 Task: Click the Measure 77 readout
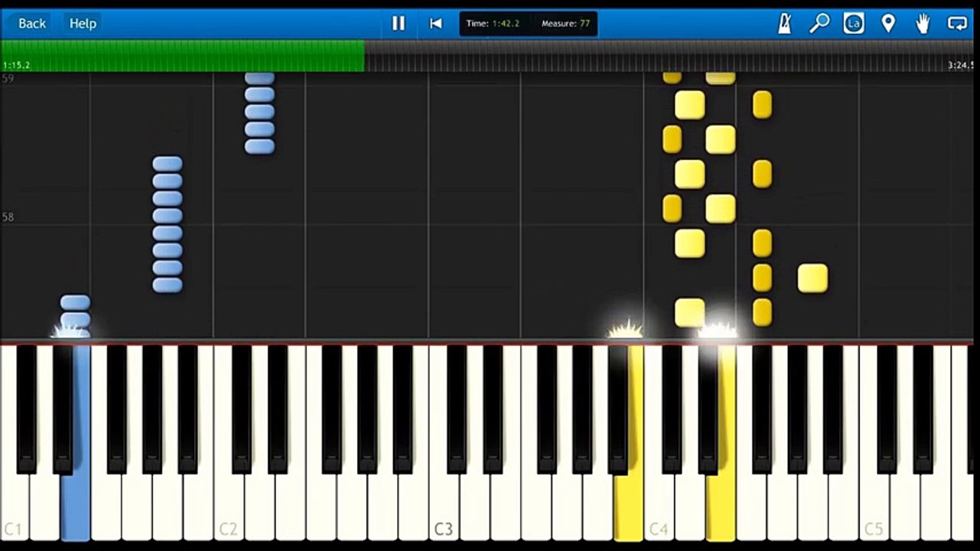pyautogui.click(x=565, y=24)
